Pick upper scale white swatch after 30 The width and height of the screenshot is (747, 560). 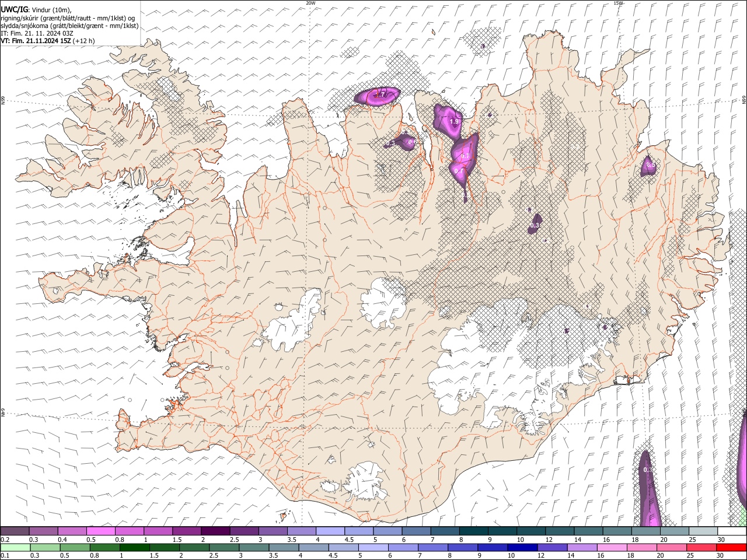tap(732, 531)
